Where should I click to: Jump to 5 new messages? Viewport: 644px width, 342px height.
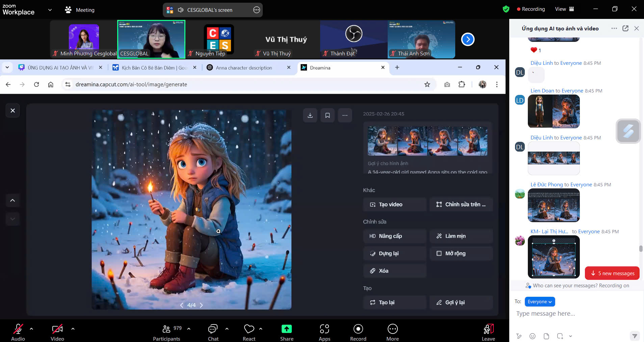[612, 273]
